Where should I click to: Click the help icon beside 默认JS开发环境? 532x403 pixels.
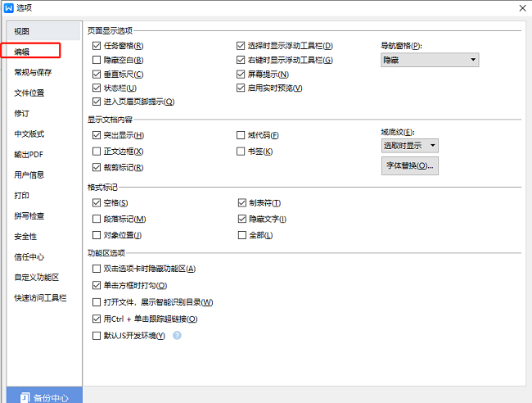(x=177, y=336)
